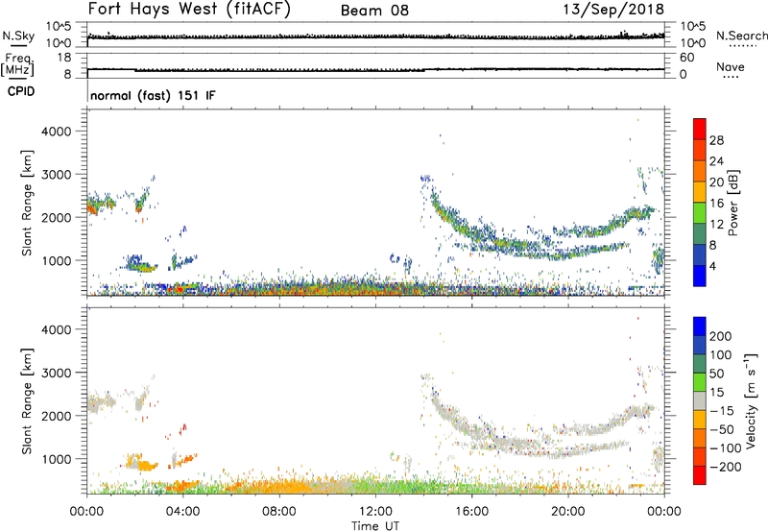This screenshot has width=768, height=532.
Task: Click the "Nave" legend label
Action: coord(731,66)
